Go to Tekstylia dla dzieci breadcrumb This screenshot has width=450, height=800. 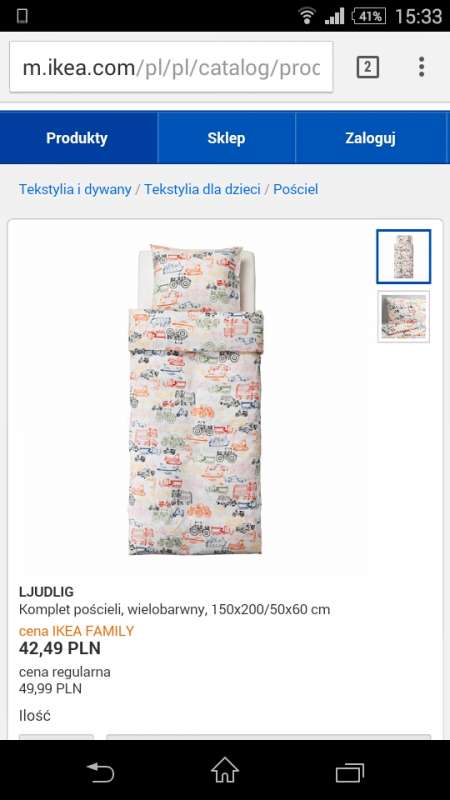pyautogui.click(x=203, y=189)
